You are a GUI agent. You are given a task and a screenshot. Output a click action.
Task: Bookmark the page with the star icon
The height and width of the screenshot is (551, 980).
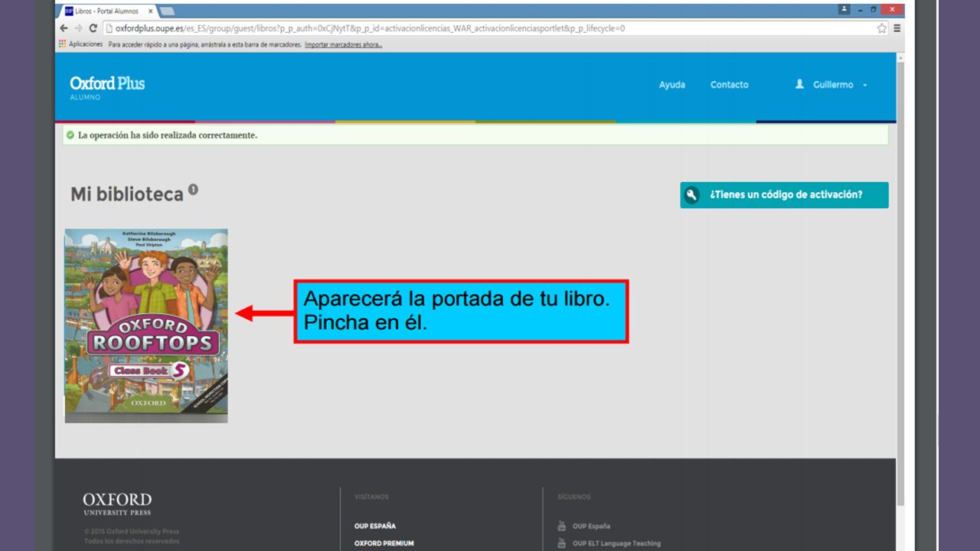pos(882,28)
